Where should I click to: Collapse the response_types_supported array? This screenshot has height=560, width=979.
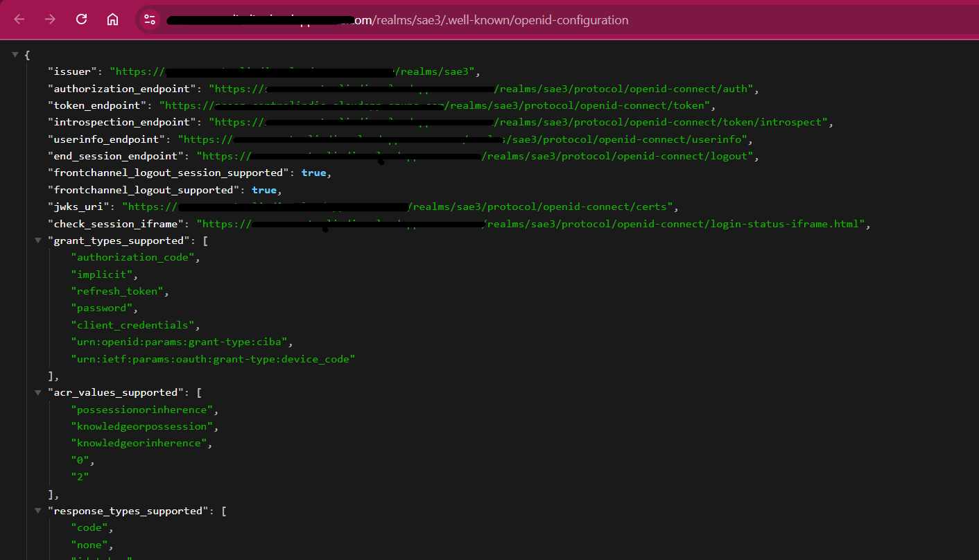pyautogui.click(x=38, y=511)
